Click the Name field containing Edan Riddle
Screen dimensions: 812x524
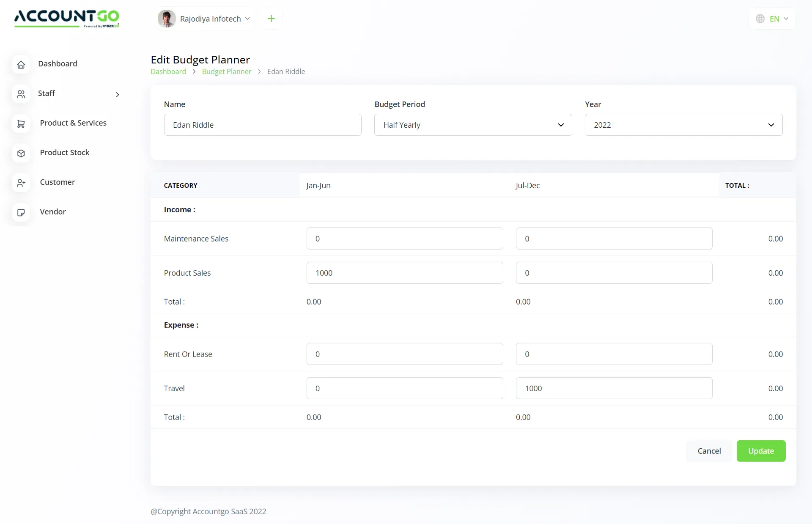pyautogui.click(x=262, y=125)
